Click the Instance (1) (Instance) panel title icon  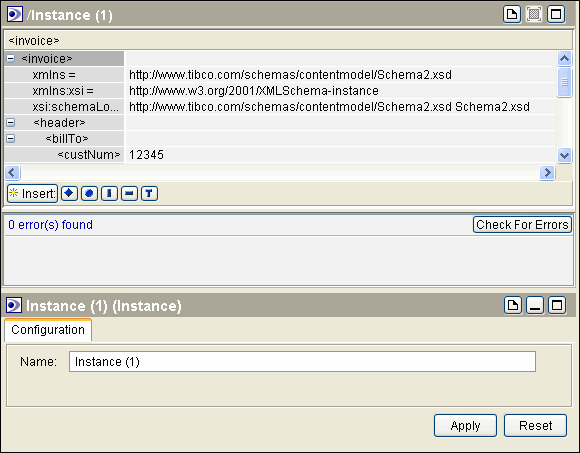pos(14,305)
